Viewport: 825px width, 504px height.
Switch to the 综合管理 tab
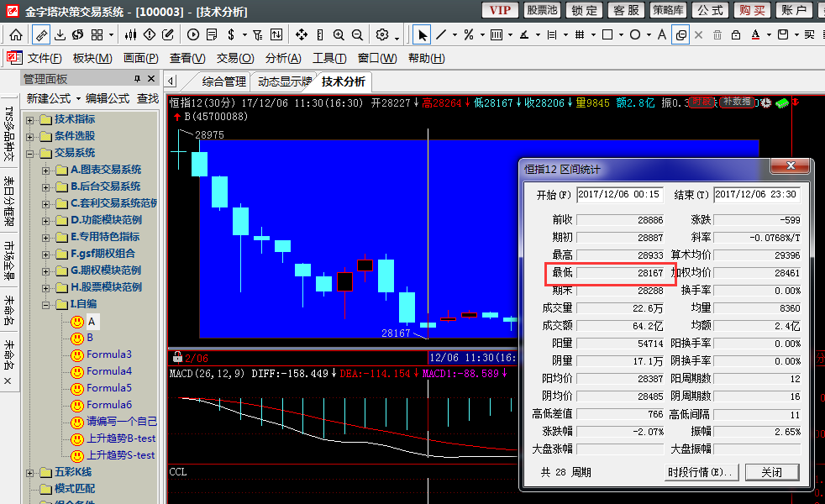click(x=223, y=81)
